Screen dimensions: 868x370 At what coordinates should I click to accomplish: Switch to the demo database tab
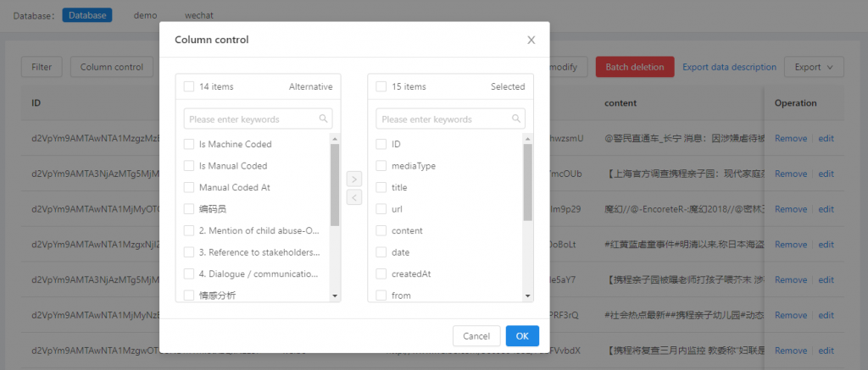[x=145, y=15]
